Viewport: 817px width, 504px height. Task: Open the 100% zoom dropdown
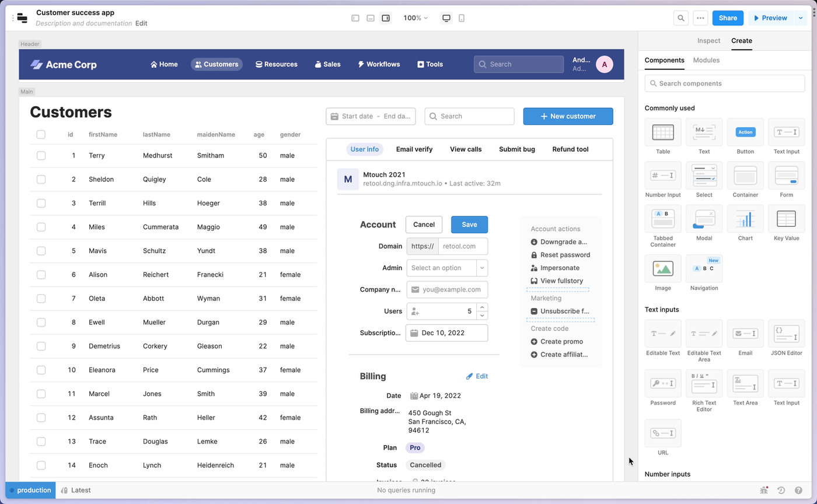pyautogui.click(x=416, y=18)
